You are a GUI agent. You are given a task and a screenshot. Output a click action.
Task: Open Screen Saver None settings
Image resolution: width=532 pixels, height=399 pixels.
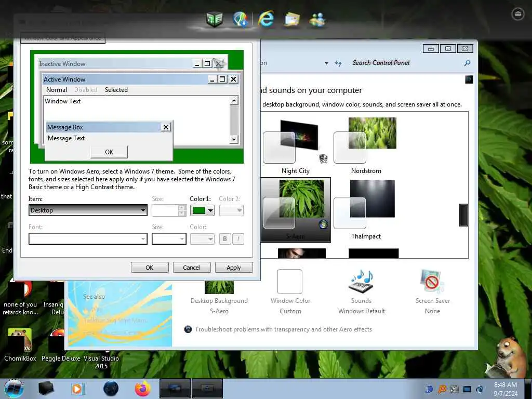click(x=433, y=292)
